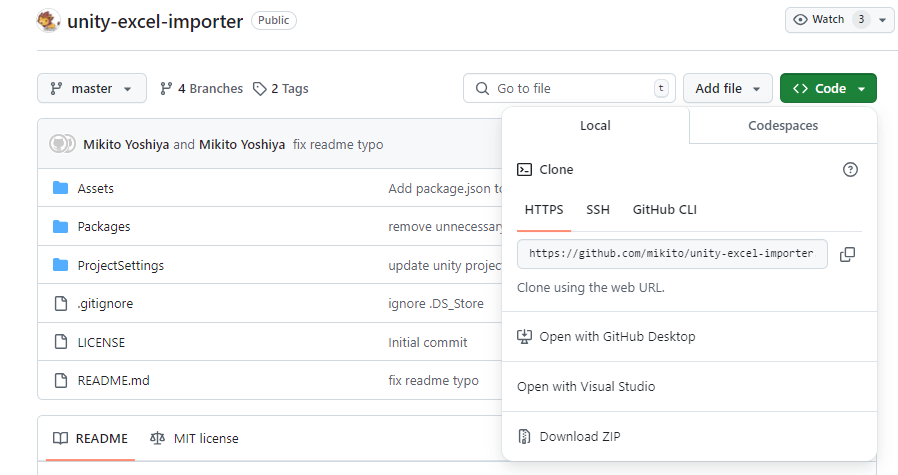Click the .gitignore file icon
Viewport: 898px width, 475px height.
pos(61,303)
